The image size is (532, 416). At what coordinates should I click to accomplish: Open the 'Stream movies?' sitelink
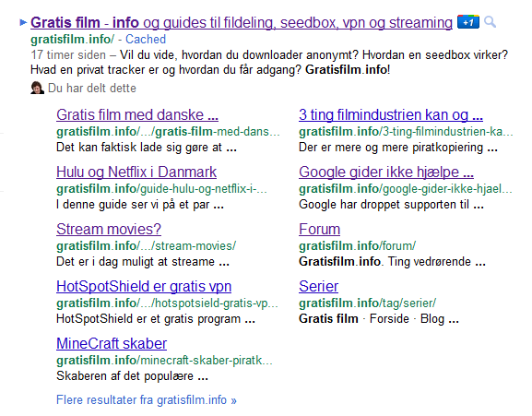coord(109,229)
